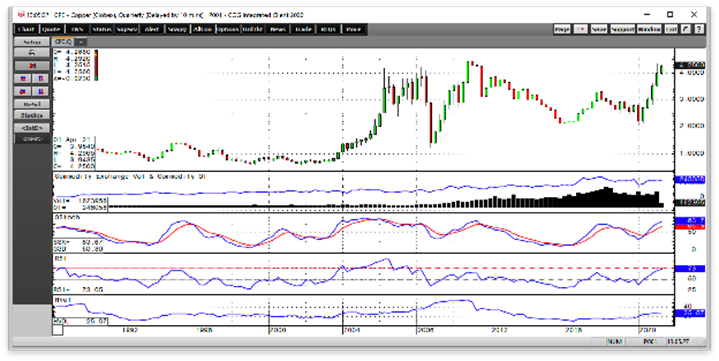Click the 2020 label on time axis
719x361 pixels.
point(646,330)
